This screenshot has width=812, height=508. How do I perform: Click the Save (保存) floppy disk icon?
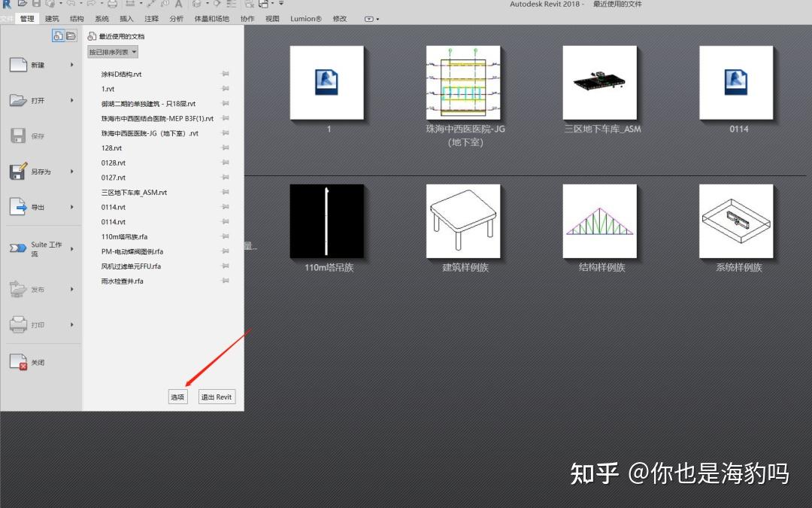click(x=18, y=135)
